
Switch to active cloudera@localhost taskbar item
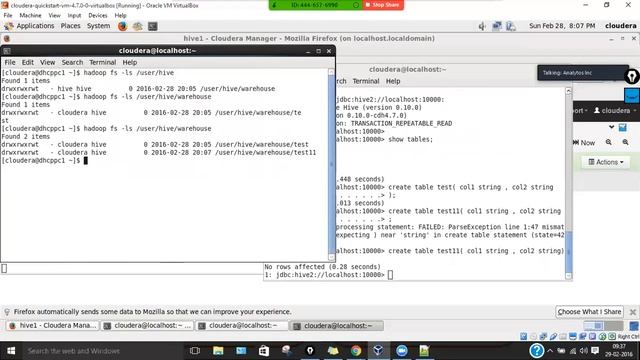point(337,326)
